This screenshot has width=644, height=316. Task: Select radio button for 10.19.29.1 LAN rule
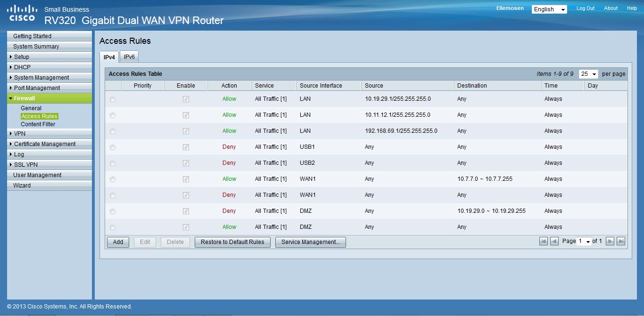point(112,99)
